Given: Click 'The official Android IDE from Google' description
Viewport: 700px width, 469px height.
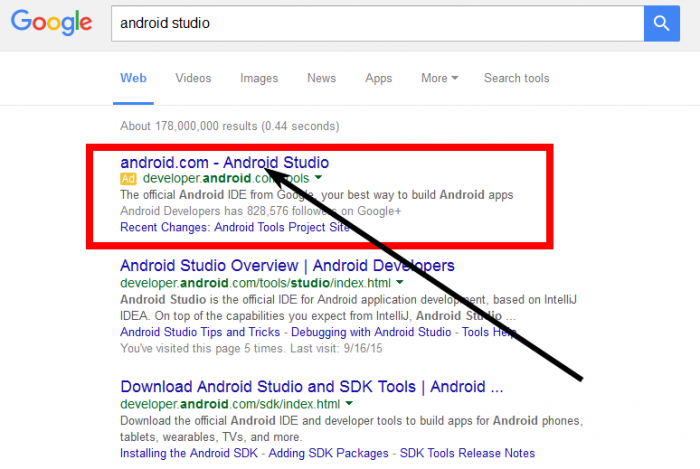Looking at the screenshot, I should click(x=317, y=195).
